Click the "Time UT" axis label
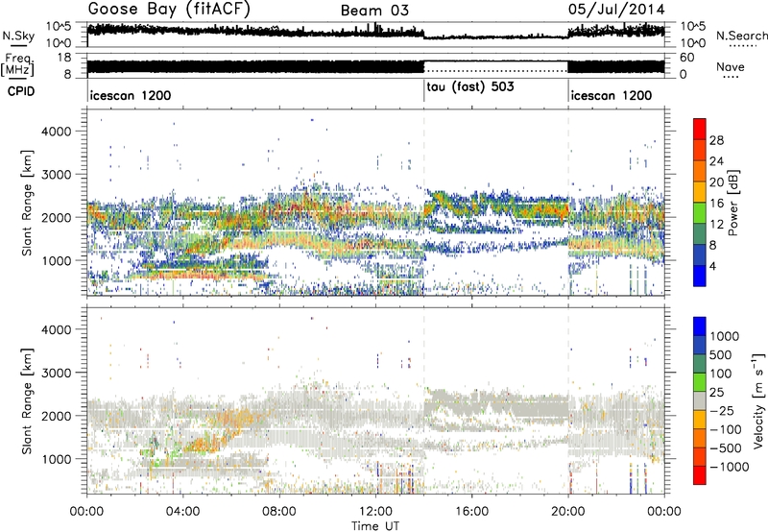 tap(375, 526)
